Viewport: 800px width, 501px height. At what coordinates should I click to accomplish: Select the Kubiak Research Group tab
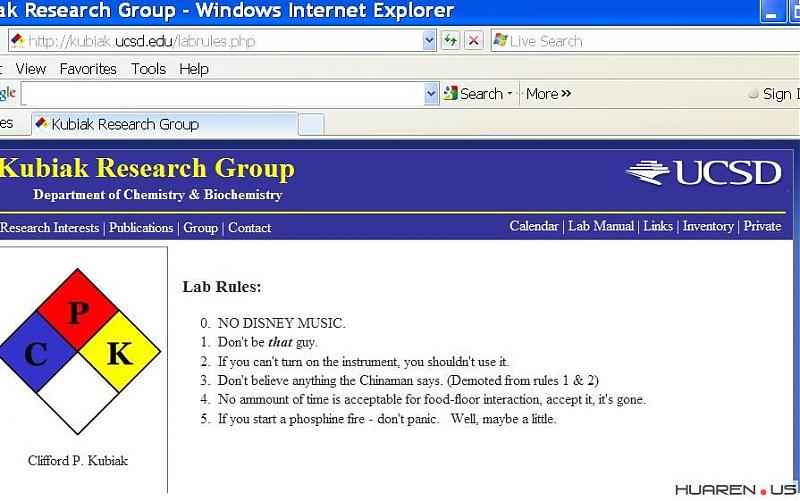[124, 125]
